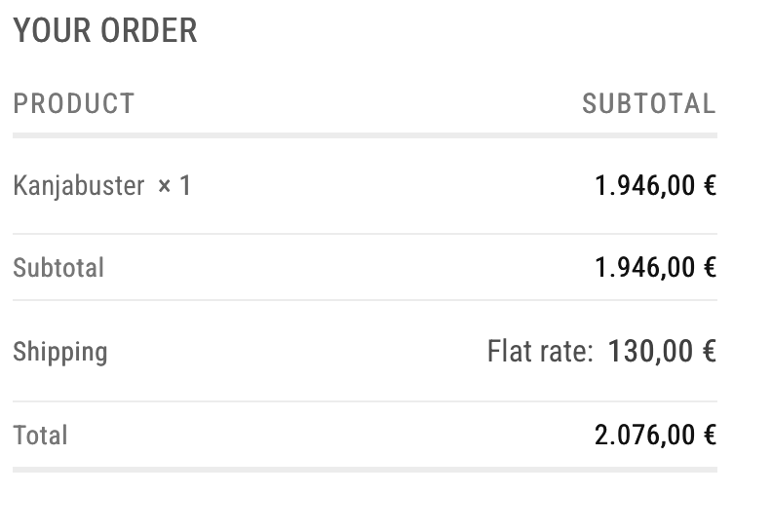
Task: Click the Subtotal row amount 1.946,00 €
Action: pos(655,268)
